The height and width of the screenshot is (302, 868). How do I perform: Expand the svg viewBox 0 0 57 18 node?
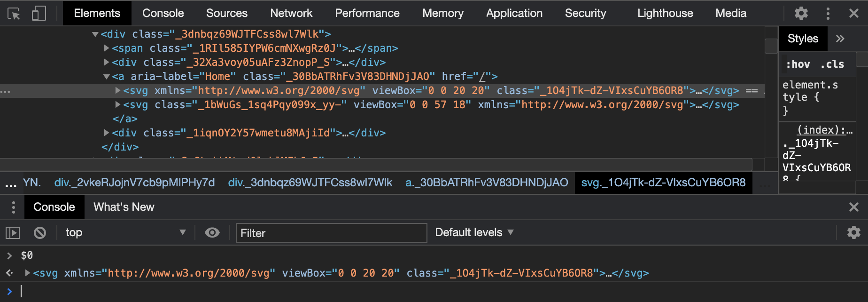118,104
